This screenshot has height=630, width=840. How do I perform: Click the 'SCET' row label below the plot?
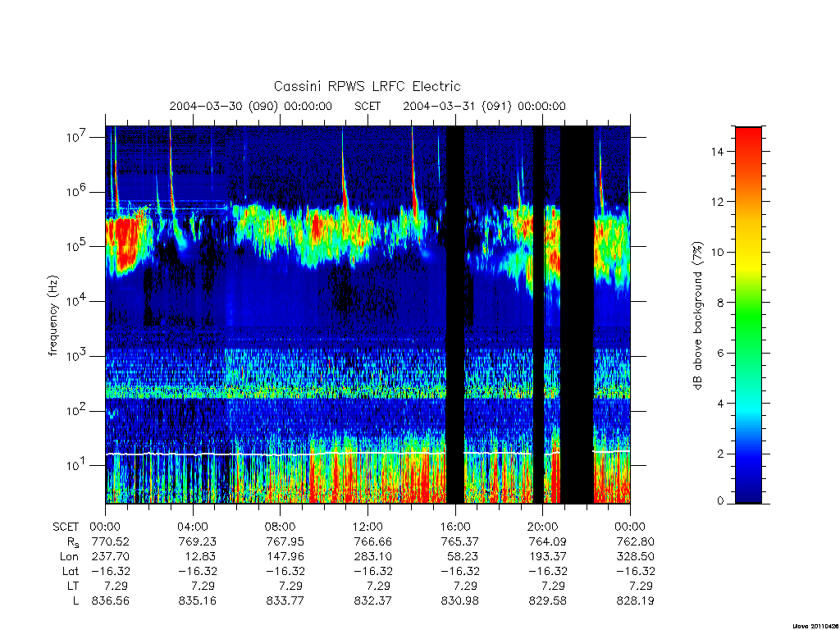coord(66,527)
